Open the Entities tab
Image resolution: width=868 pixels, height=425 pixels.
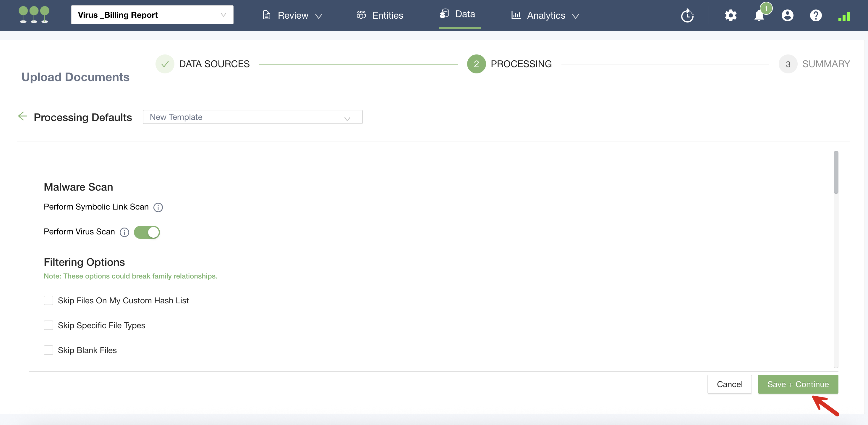pyautogui.click(x=380, y=15)
